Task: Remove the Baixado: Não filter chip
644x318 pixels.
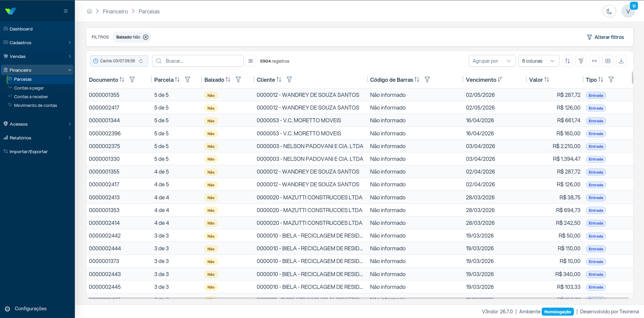Action: coord(146,37)
